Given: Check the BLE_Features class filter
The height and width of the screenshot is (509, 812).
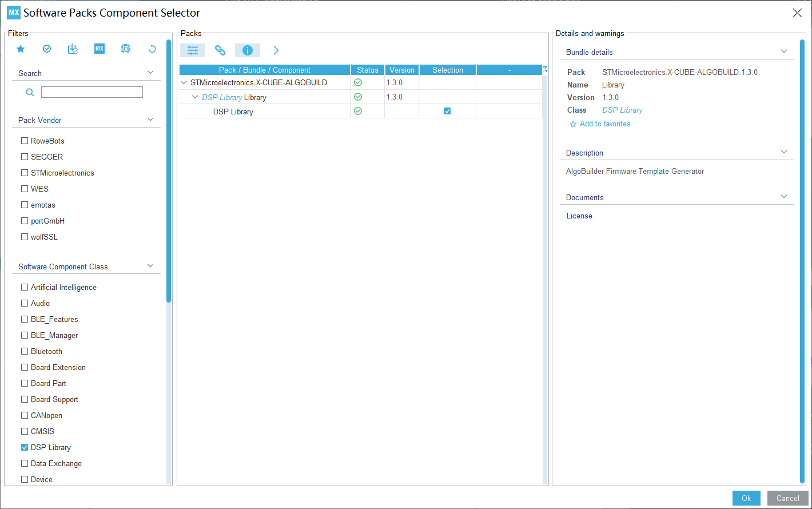Looking at the screenshot, I should tap(25, 319).
